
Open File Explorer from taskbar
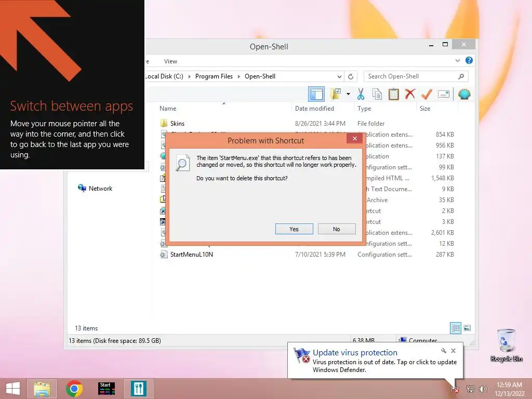coord(42,389)
